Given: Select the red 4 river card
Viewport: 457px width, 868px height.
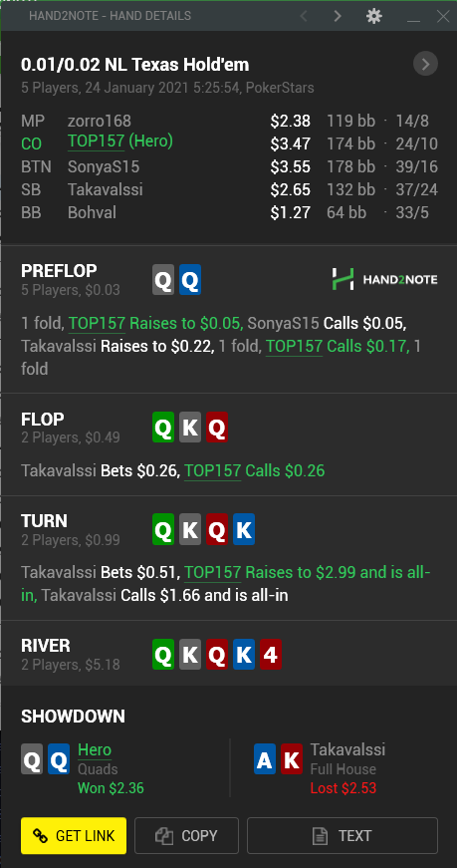Looking at the screenshot, I should (271, 655).
